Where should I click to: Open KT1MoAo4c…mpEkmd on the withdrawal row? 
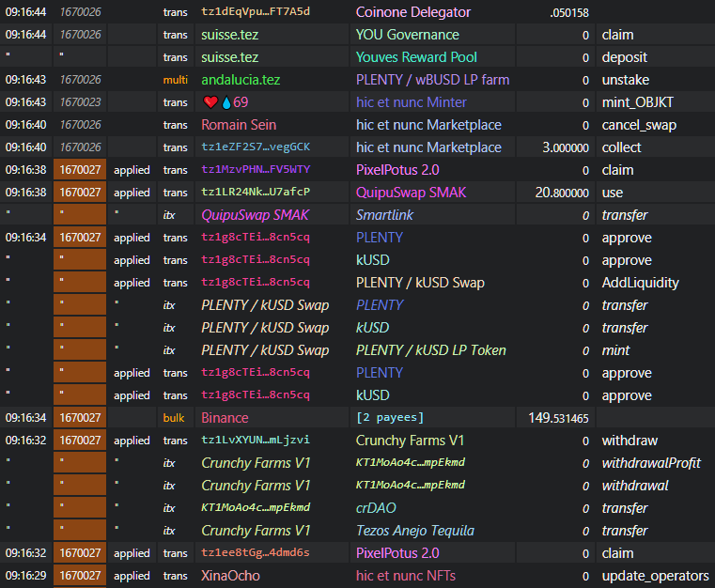point(410,485)
